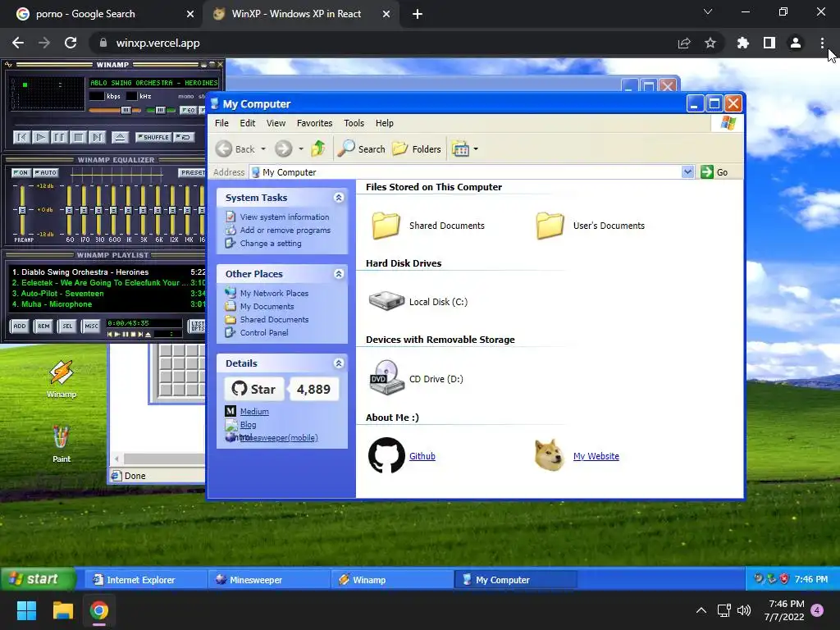The image size is (840, 630).
Task: Click Add or remove programs
Action: 285,231
